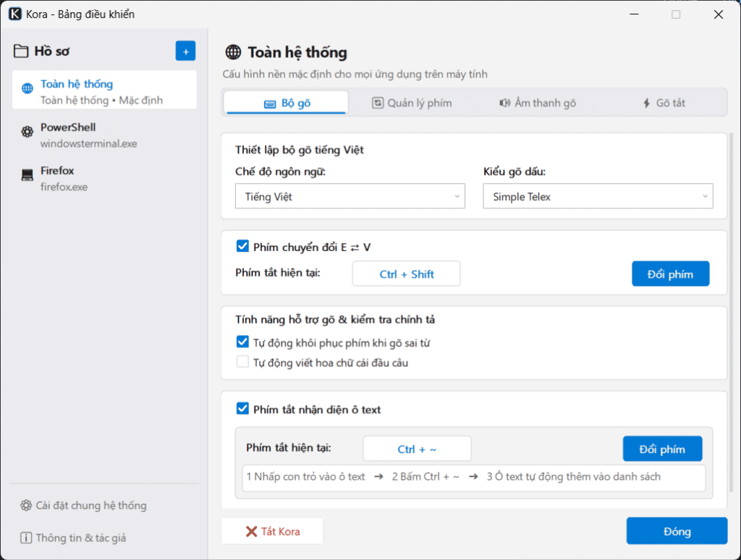Open Cài đặt chung hệ thống
Image resolution: width=741 pixels, height=560 pixels.
[83, 506]
